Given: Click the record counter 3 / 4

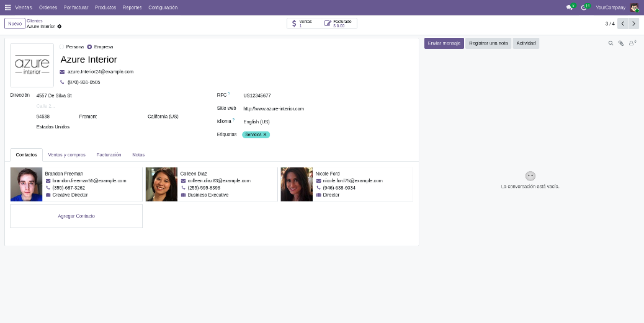Looking at the screenshot, I should click(x=610, y=24).
